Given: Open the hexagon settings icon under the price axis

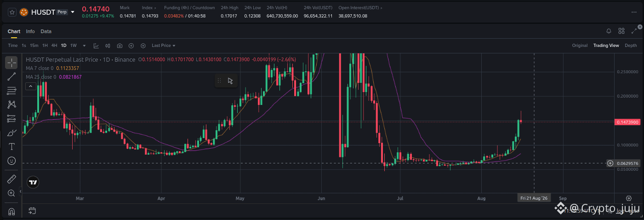Looking at the screenshot, I should point(629,198).
